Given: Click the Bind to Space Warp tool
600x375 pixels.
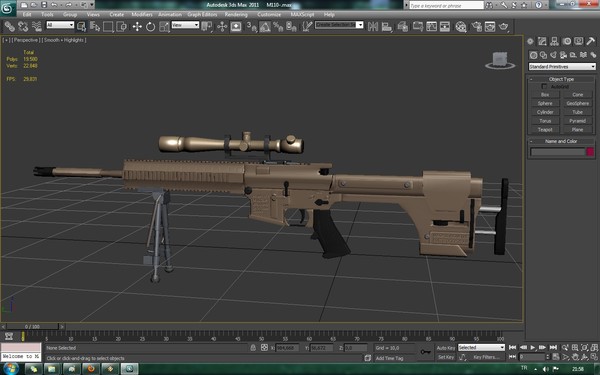Looking at the screenshot, I should click(37, 26).
